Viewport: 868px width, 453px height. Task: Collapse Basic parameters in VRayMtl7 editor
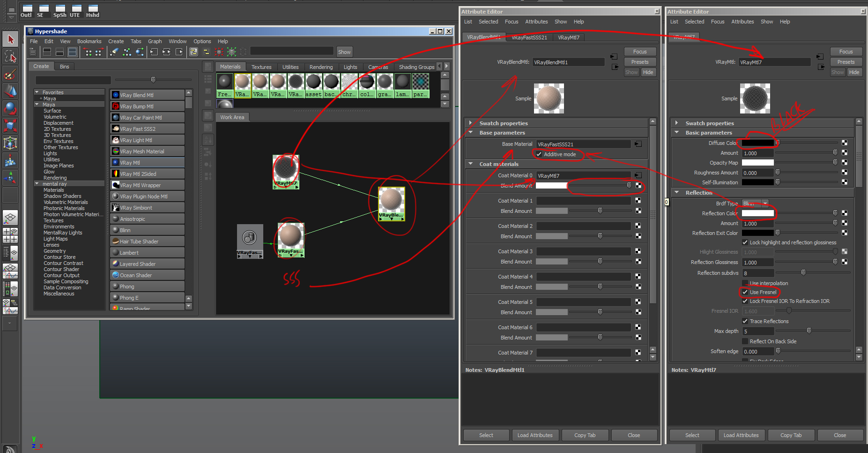[677, 133]
